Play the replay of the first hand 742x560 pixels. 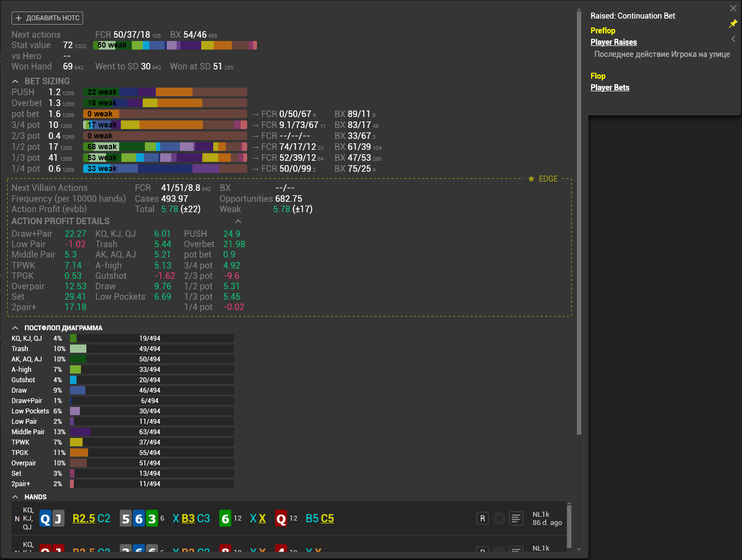pos(499,518)
